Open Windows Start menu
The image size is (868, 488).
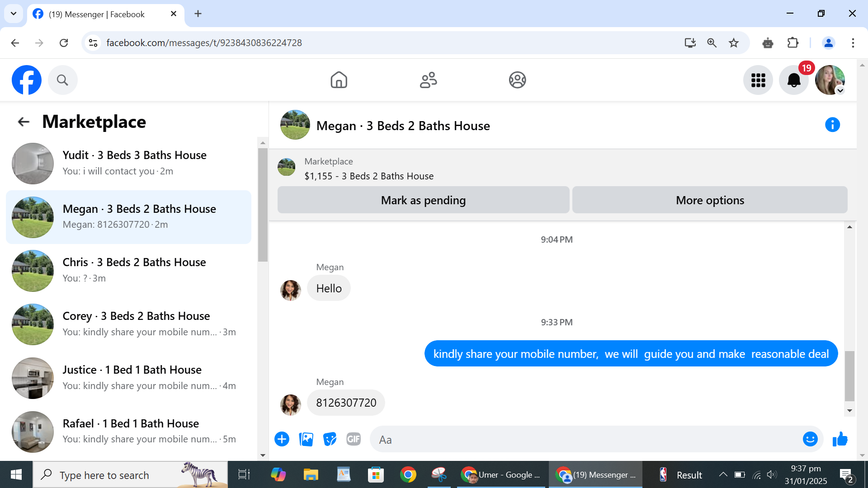pyautogui.click(x=16, y=474)
